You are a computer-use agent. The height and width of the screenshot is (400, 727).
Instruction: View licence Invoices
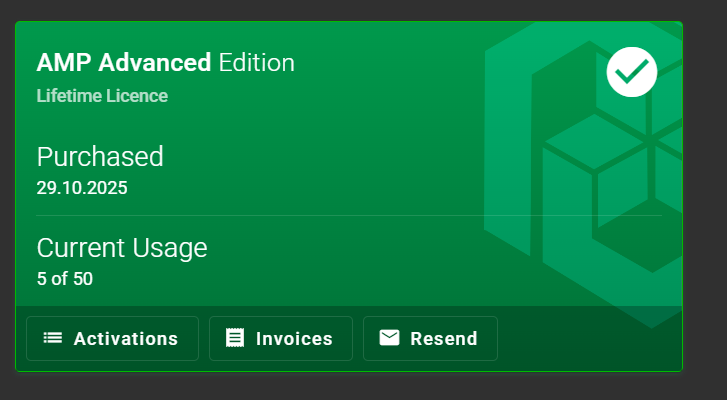pyautogui.click(x=281, y=338)
